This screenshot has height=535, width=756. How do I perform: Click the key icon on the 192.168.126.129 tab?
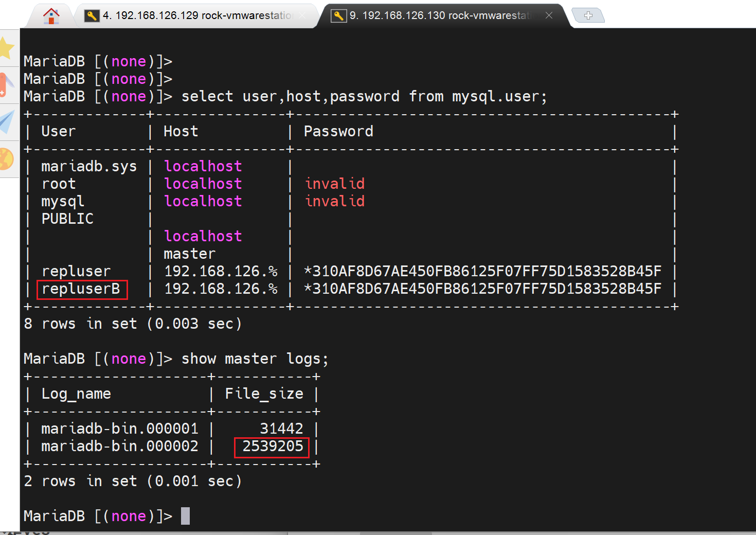[92, 16]
